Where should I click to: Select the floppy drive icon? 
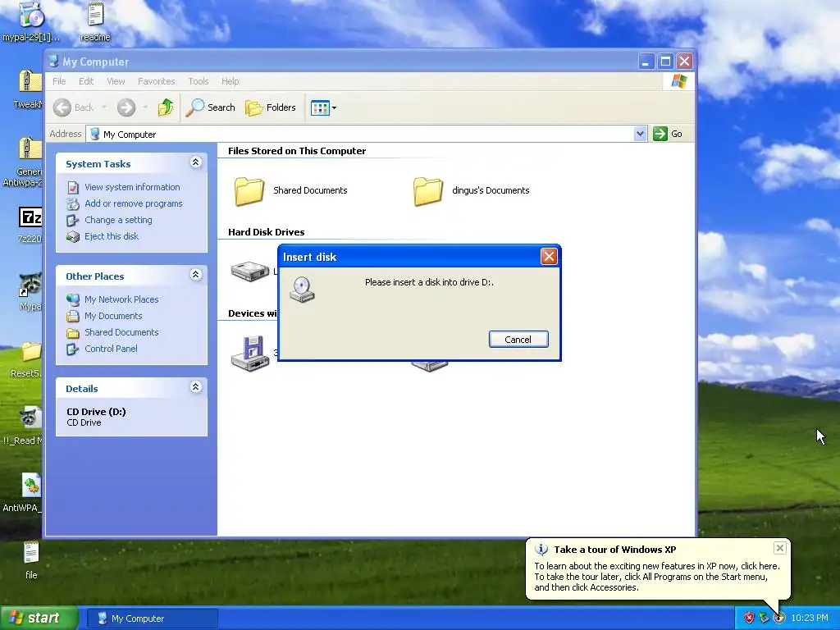coord(250,354)
